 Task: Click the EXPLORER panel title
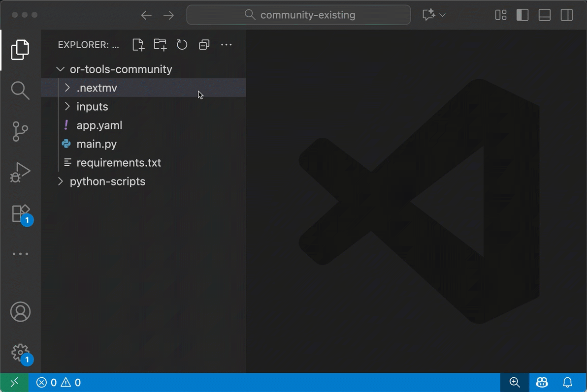coord(88,45)
